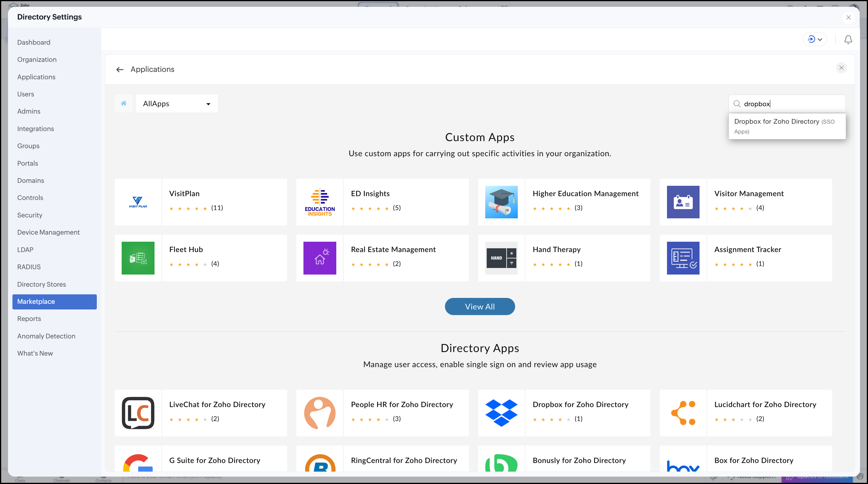Close the Directory Settings dialog
This screenshot has height=484, width=868.
848,17
